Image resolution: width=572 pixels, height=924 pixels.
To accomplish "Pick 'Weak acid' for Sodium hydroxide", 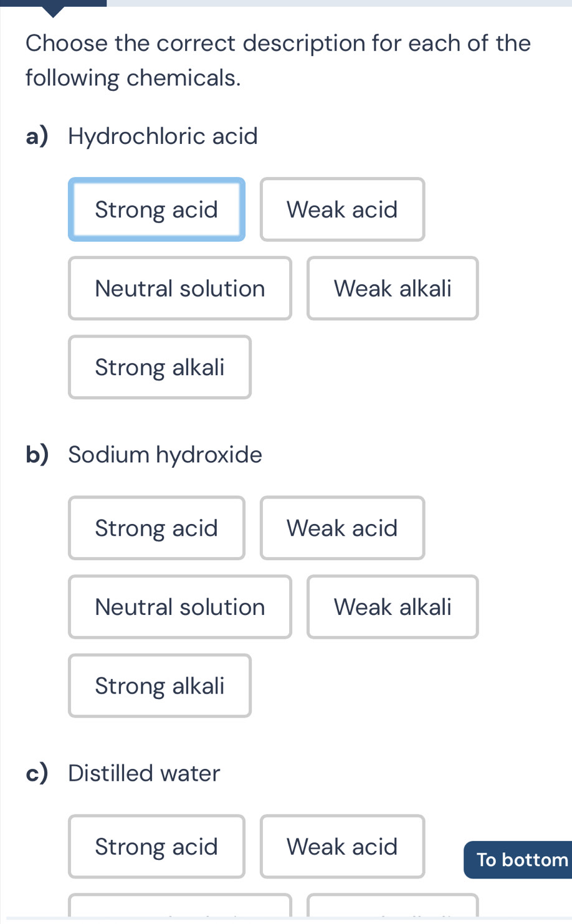I will tap(341, 528).
